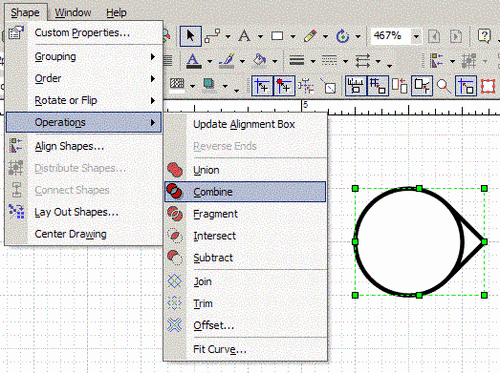Expand the Grouping submenu
Image resolution: width=500 pixels, height=373 pixels.
pyautogui.click(x=83, y=57)
